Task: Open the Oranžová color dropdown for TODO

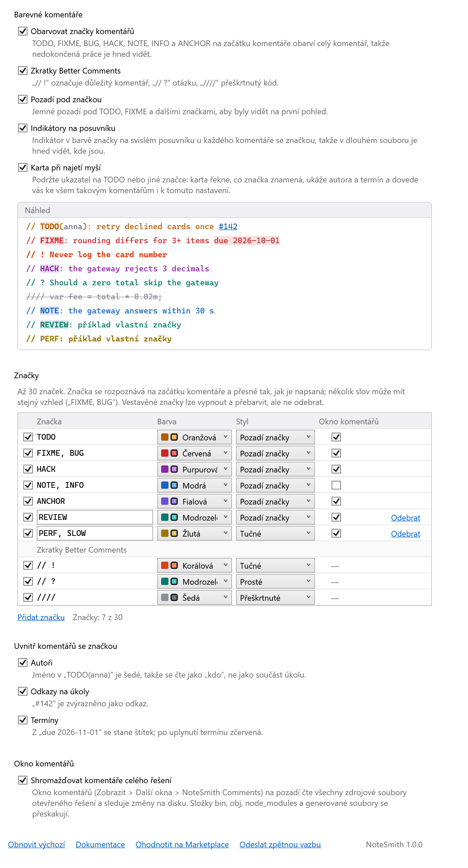Action: click(x=195, y=437)
